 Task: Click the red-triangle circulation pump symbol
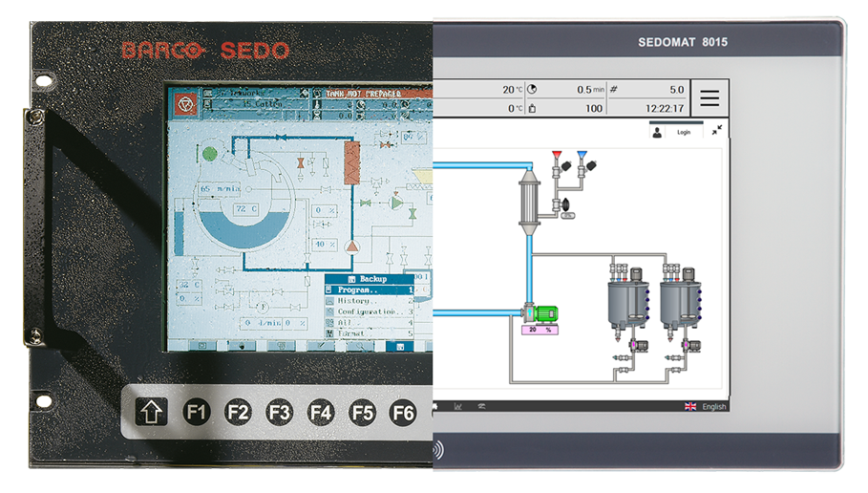(352, 247)
